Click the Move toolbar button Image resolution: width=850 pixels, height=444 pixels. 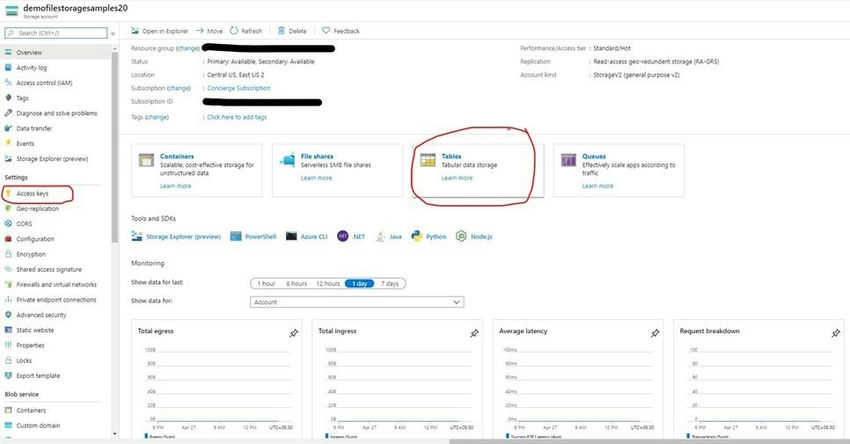pyautogui.click(x=209, y=31)
